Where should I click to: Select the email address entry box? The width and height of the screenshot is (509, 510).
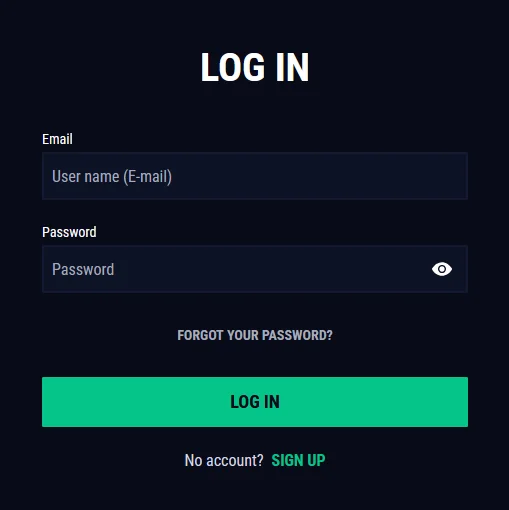tap(255, 176)
